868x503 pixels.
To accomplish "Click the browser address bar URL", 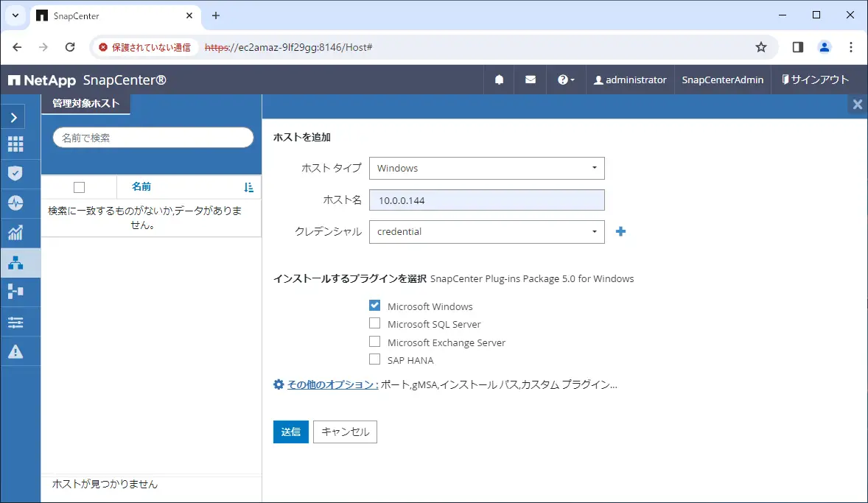I will tap(288, 48).
